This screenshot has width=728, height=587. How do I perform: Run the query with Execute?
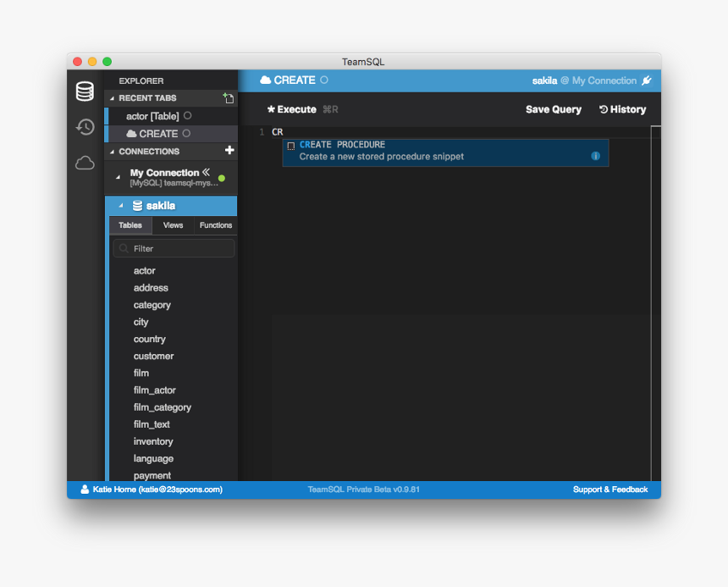291,109
